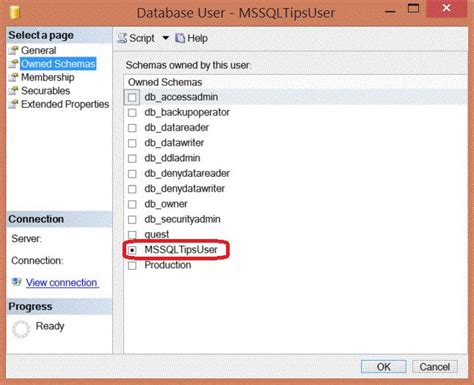Tick the guest schema checkbox
The width and height of the screenshot is (474, 385).
tap(132, 235)
